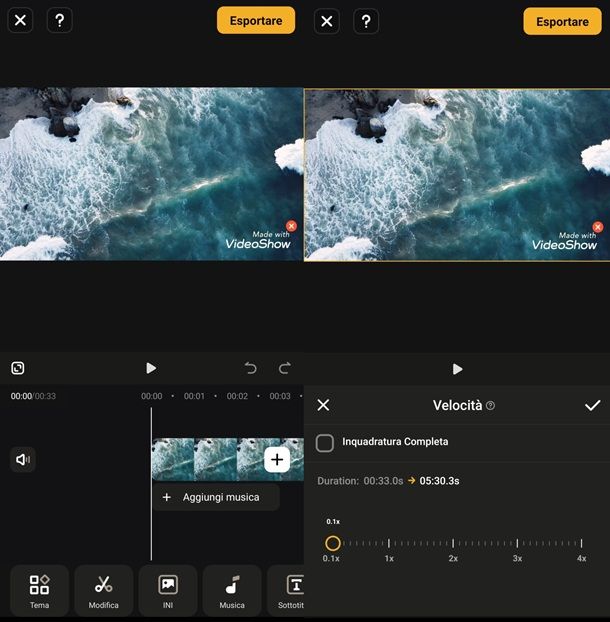Select the INI tool icon

(x=168, y=590)
